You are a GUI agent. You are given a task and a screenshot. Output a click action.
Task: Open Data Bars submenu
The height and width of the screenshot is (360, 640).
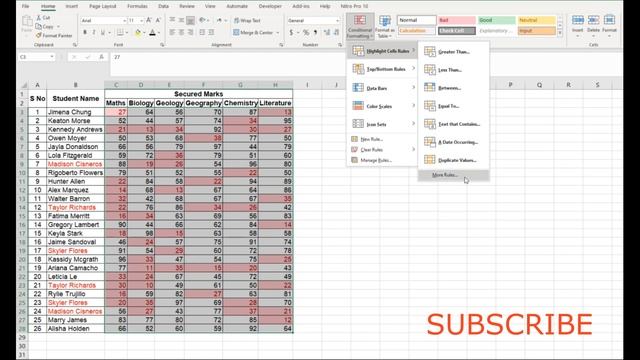pos(382,88)
